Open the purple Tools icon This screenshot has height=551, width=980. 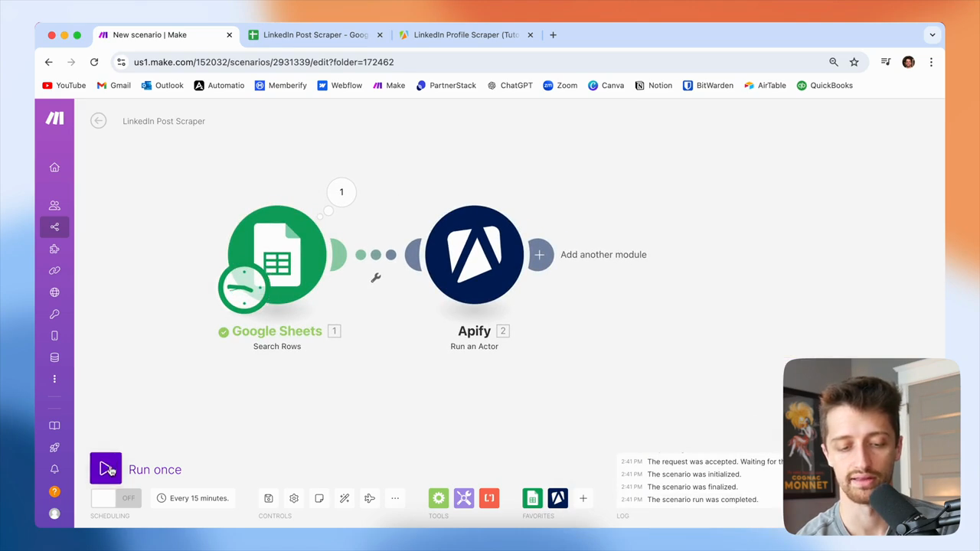[464, 498]
